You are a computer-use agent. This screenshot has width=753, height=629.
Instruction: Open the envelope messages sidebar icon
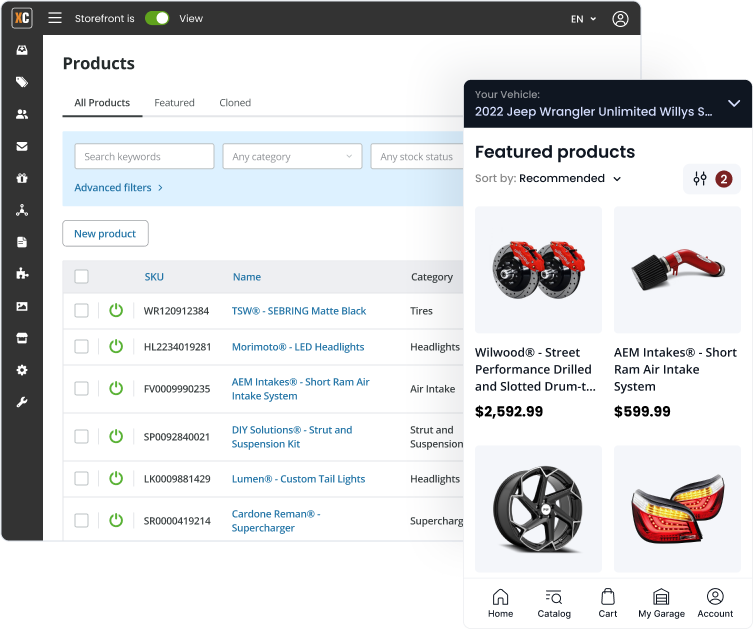point(22,146)
